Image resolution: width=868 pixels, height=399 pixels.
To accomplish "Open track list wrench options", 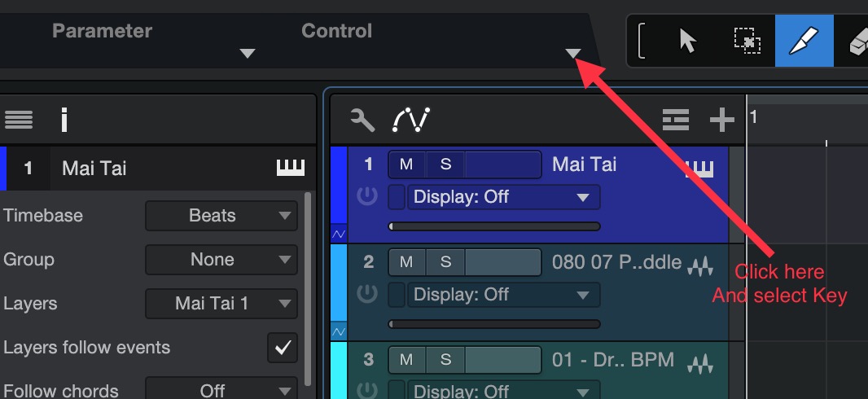I will coord(362,120).
